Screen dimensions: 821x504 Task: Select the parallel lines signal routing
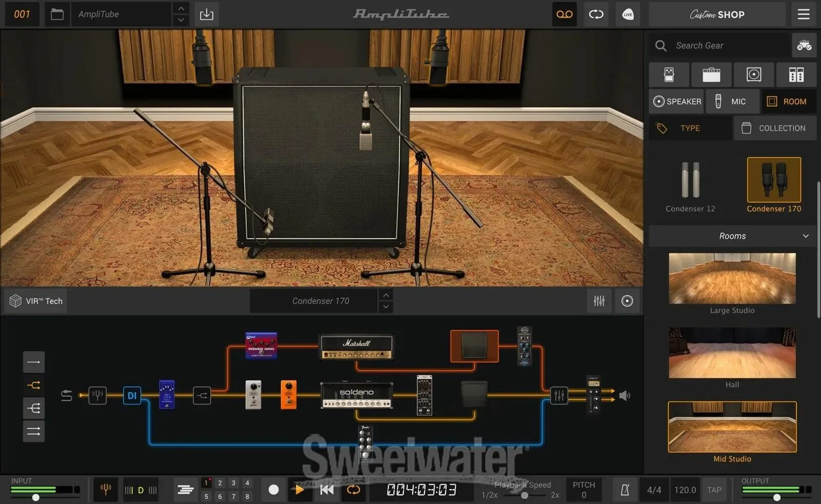(34, 431)
